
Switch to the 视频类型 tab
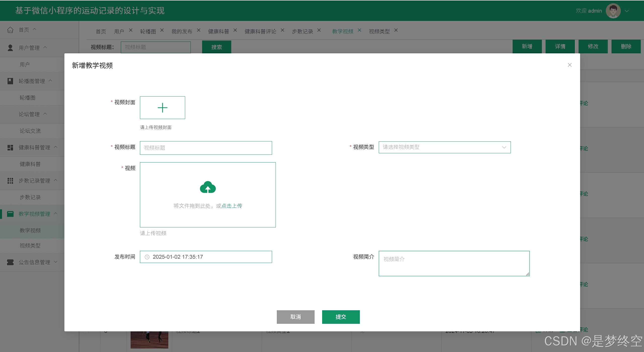[x=379, y=31]
